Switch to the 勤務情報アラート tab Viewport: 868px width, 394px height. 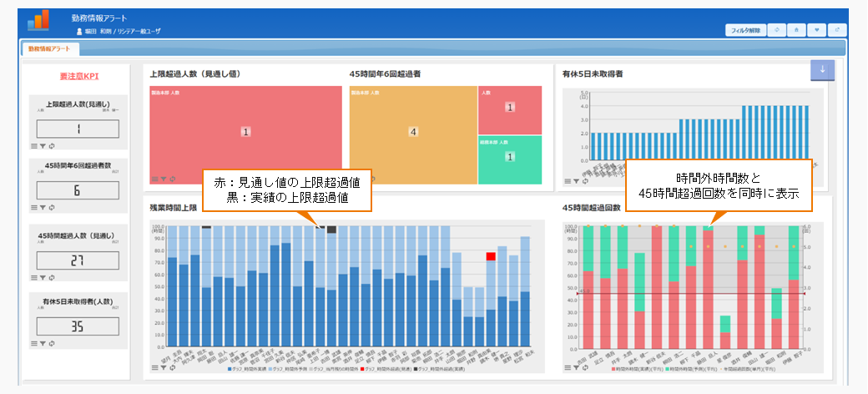(49, 49)
